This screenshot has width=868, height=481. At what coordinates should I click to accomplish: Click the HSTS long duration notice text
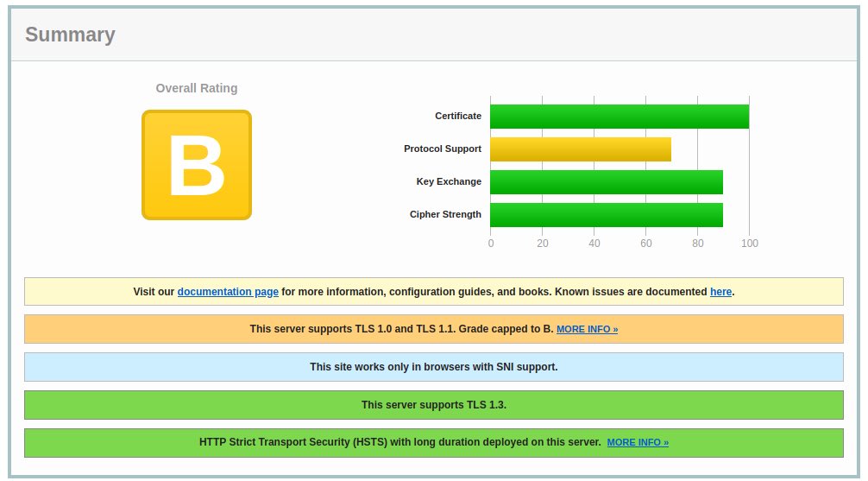(400, 442)
